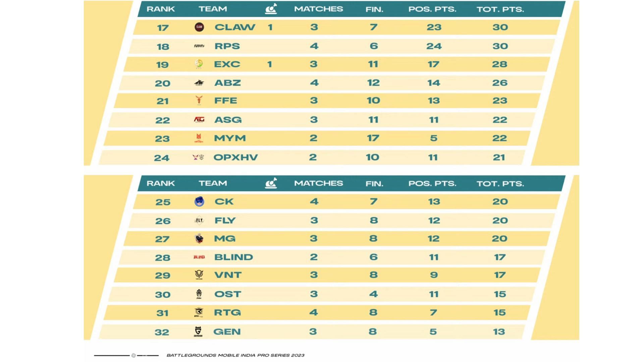Click OST total points value 15
644x362 pixels.
[x=500, y=294]
